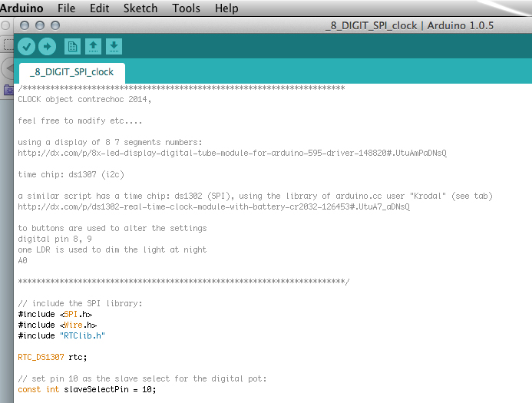Create a new sketch with the page icon
532x403 pixels.
tap(72, 47)
